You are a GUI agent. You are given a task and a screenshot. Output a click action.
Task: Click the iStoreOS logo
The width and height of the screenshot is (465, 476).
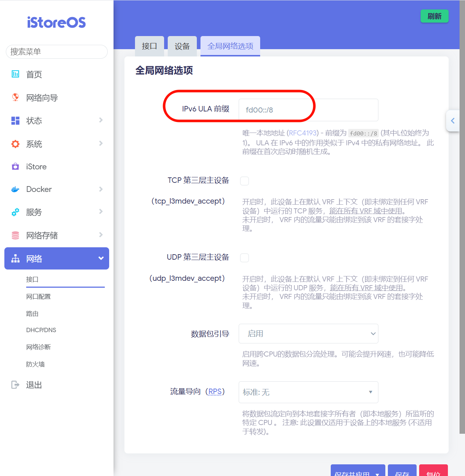[x=56, y=23]
